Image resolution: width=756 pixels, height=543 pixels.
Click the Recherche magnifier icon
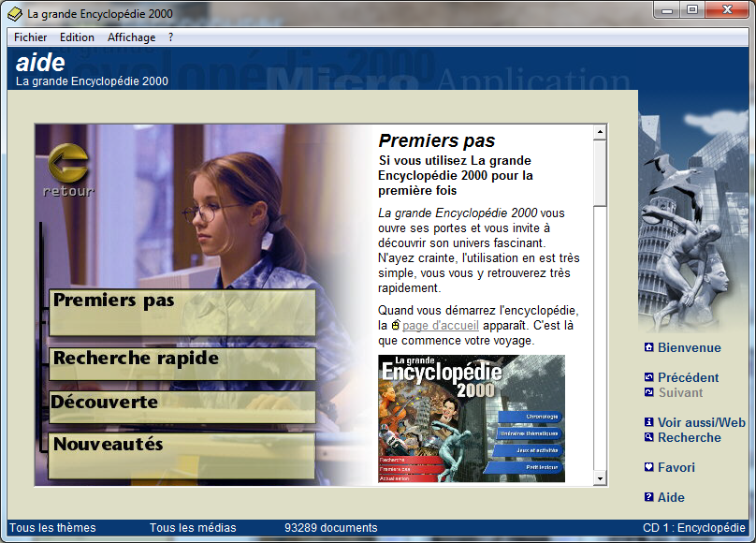[649, 437]
